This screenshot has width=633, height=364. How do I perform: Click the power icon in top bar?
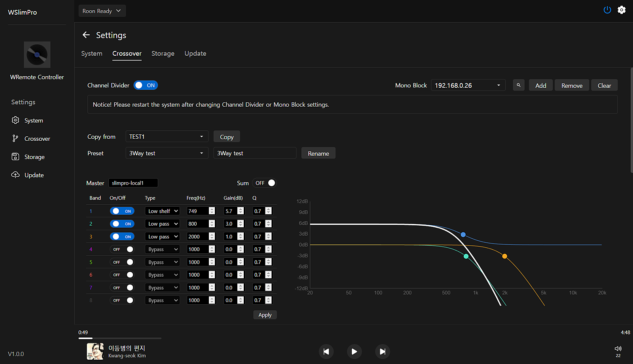pos(607,10)
